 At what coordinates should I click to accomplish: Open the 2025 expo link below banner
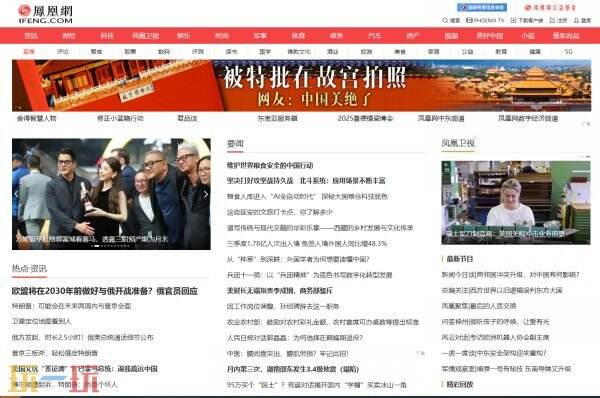tap(365, 118)
